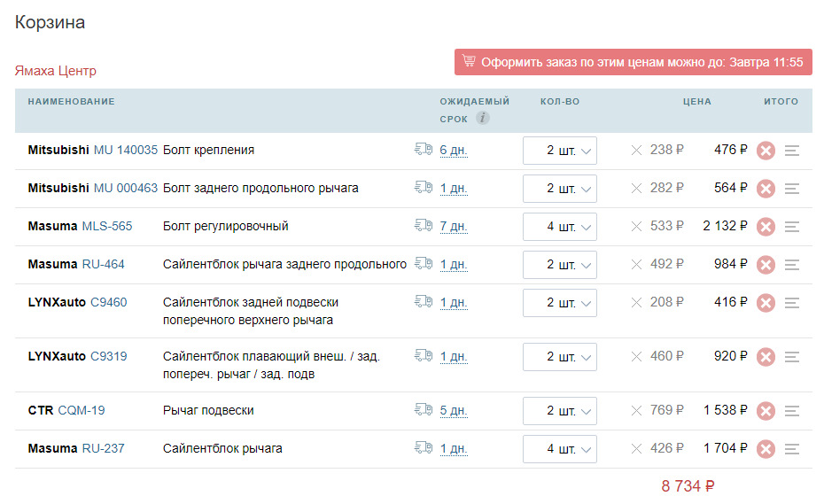Click delivery truck icon for C9460

[423, 302]
